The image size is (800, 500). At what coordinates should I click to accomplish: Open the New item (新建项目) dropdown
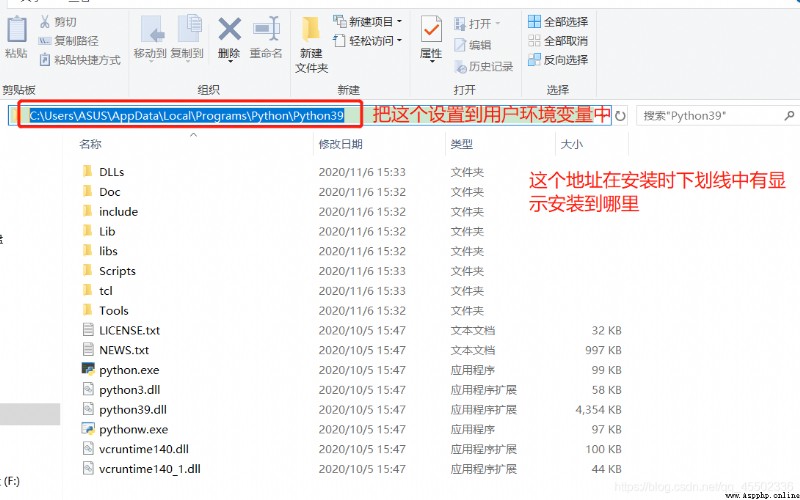click(367, 21)
